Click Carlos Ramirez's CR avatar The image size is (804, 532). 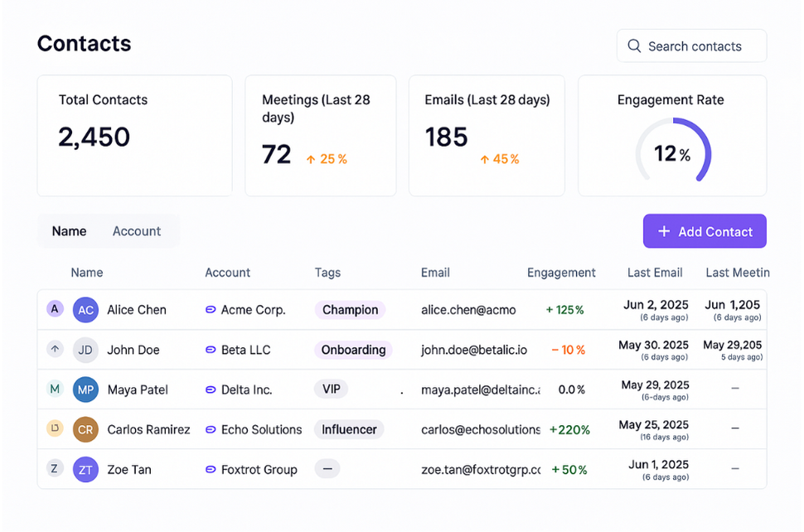tap(85, 429)
